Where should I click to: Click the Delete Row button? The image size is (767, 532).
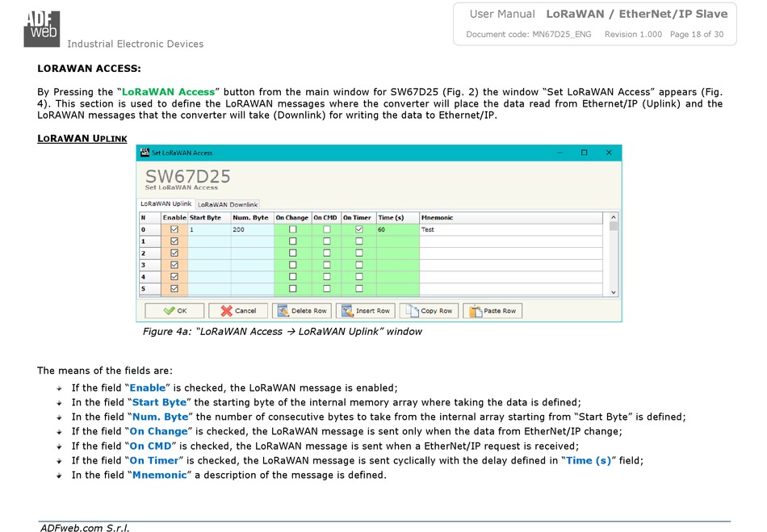coord(302,311)
